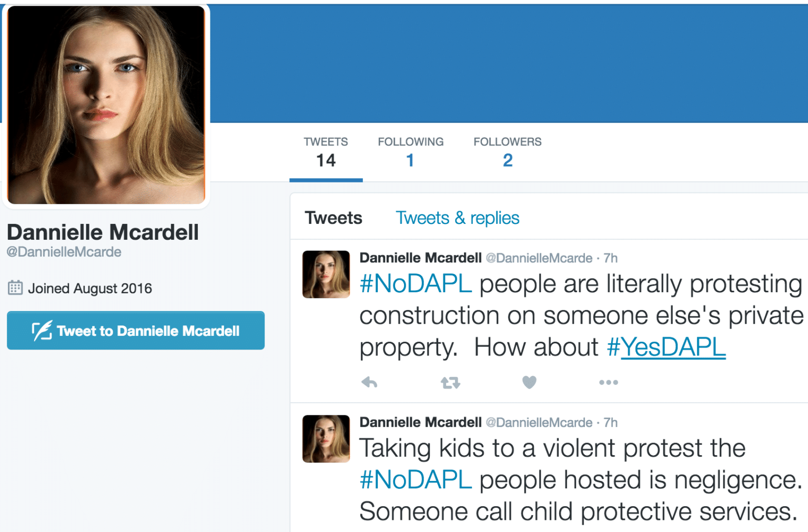
Task: Retweet the #YesDAPL tweet
Action: (x=450, y=382)
